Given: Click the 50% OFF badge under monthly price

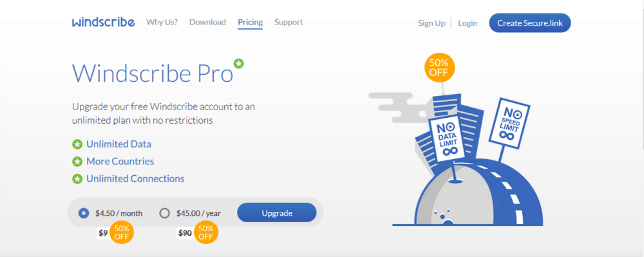Looking at the screenshot, I should [x=122, y=233].
